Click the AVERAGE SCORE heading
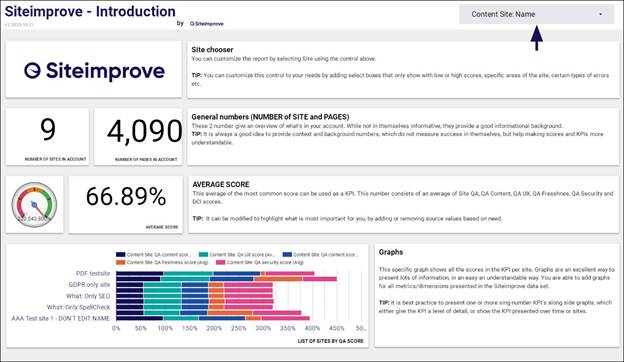The height and width of the screenshot is (362, 624). (x=221, y=185)
